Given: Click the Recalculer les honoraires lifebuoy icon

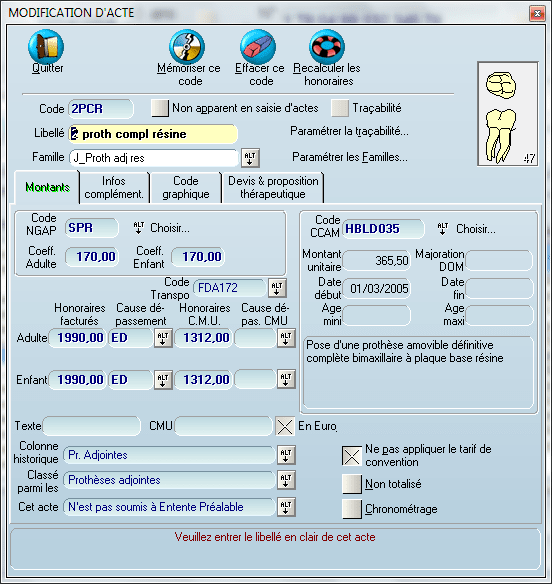Looking at the screenshot, I should pyautogui.click(x=327, y=47).
